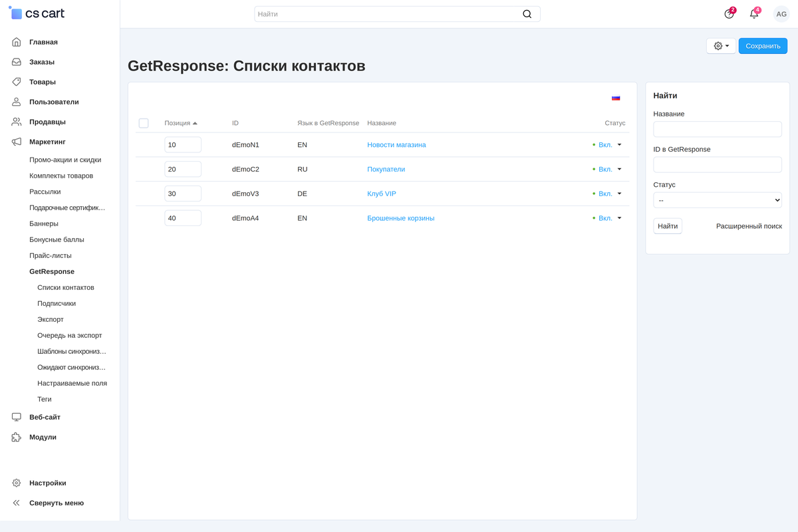Open Очередь на экспорт menu item
798x532 pixels.
coord(70,336)
